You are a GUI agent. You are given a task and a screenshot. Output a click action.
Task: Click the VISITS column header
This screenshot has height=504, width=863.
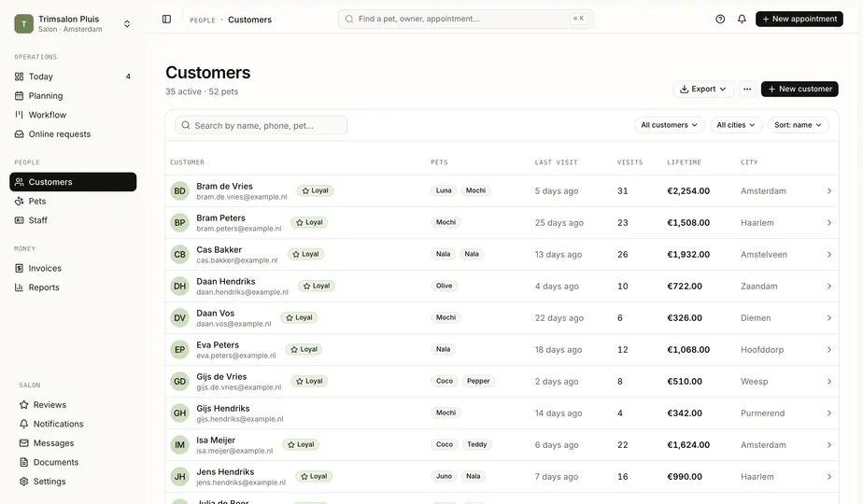[630, 162]
